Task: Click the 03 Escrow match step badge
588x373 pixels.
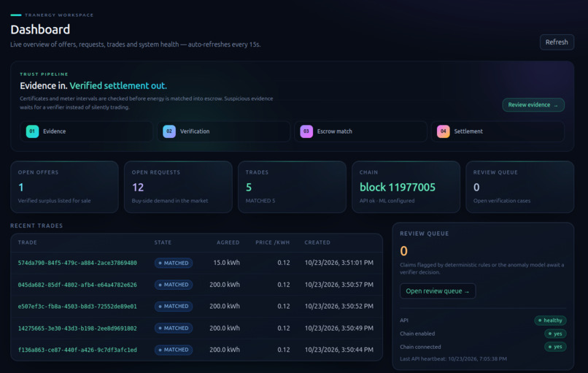Action: click(x=306, y=131)
